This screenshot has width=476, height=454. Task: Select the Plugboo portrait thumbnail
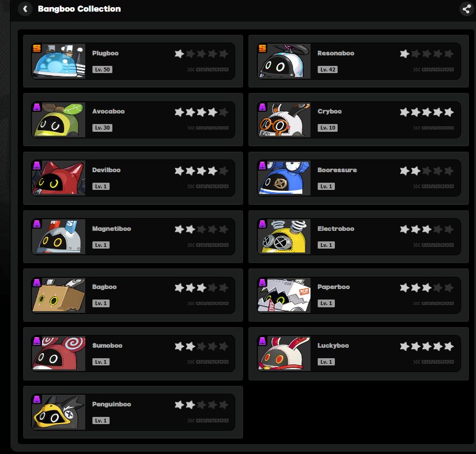pos(59,61)
